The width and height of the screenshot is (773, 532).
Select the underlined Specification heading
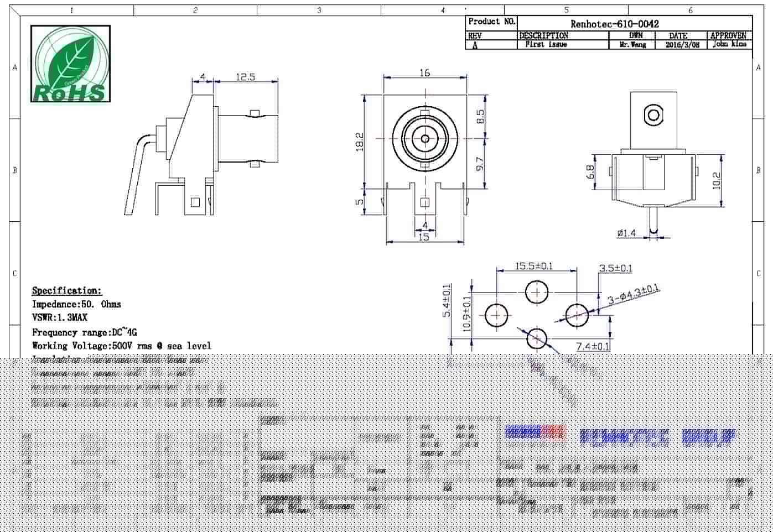click(x=67, y=290)
